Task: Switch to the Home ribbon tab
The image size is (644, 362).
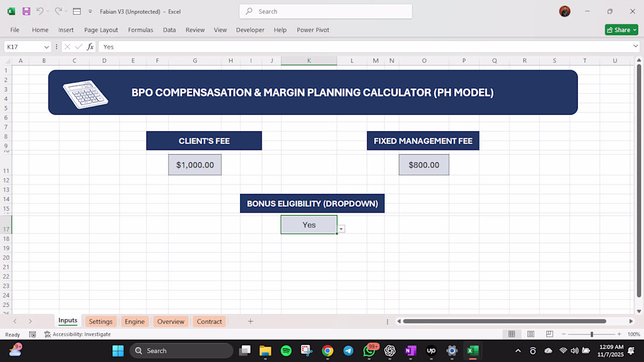Action: [40, 30]
